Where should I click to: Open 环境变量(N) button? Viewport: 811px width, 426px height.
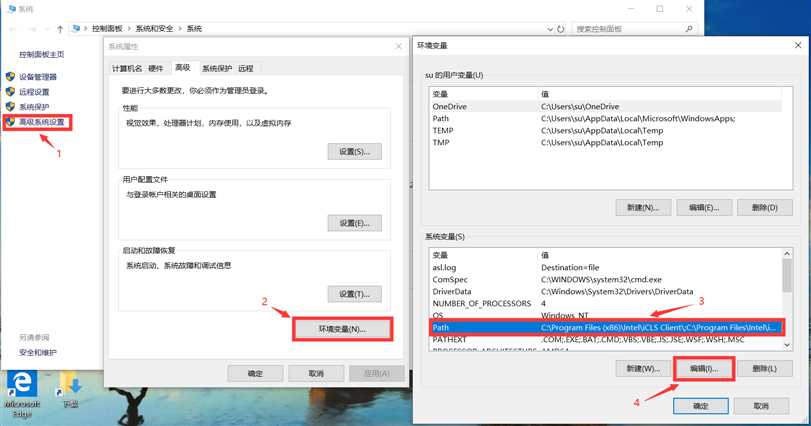click(x=342, y=329)
